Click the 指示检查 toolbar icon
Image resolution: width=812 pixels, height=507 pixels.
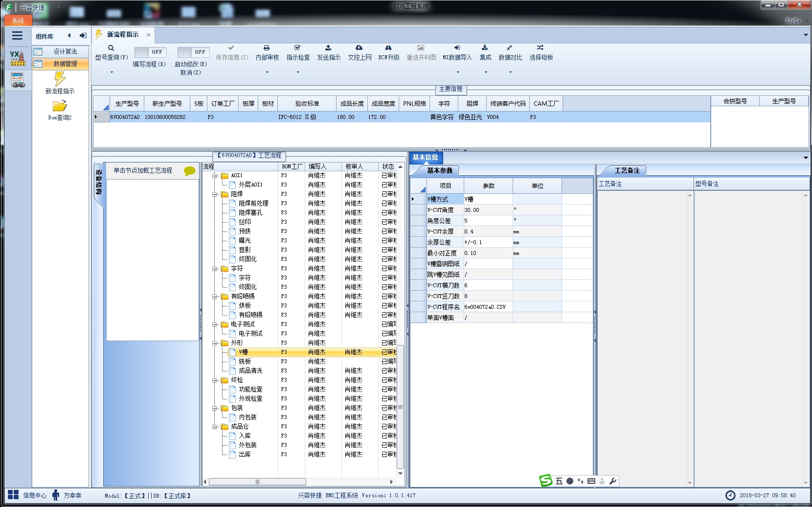pyautogui.click(x=297, y=48)
